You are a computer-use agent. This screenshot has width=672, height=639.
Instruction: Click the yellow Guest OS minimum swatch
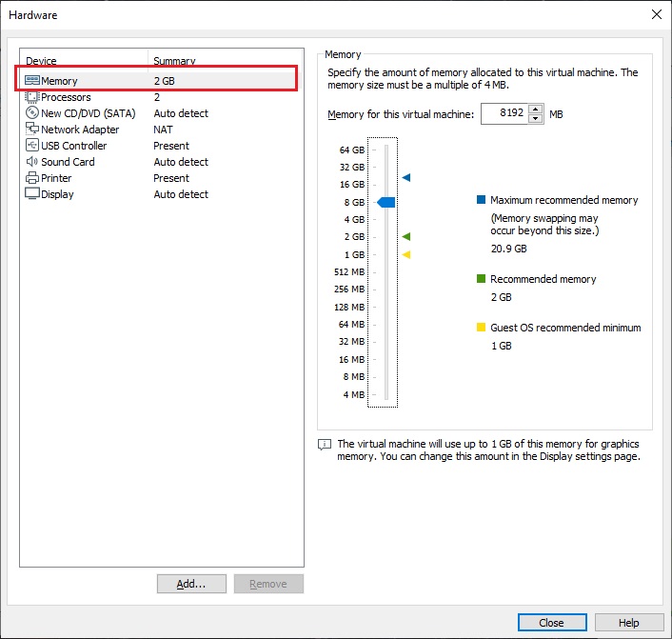pyautogui.click(x=481, y=328)
